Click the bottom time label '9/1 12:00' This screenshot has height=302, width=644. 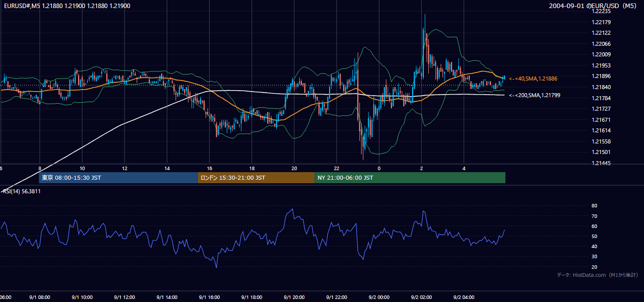point(124,297)
